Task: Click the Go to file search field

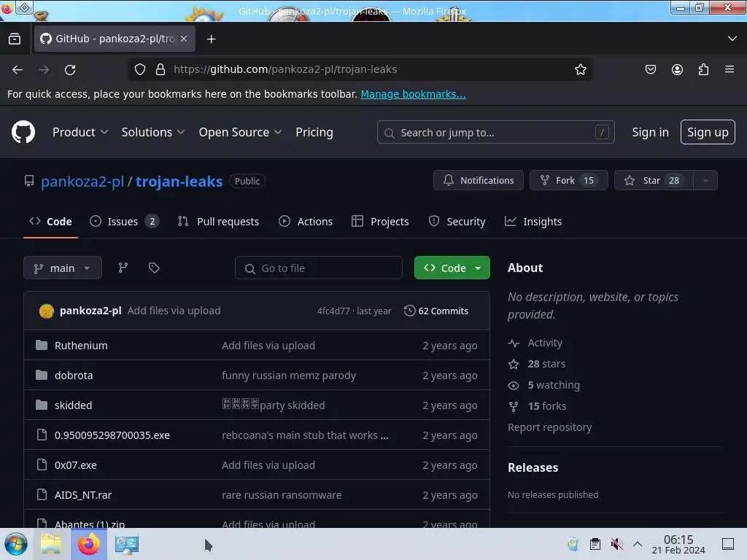Action: (318, 268)
